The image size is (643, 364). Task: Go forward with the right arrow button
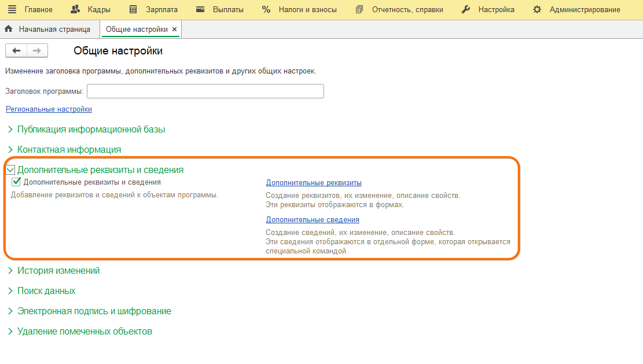click(37, 50)
